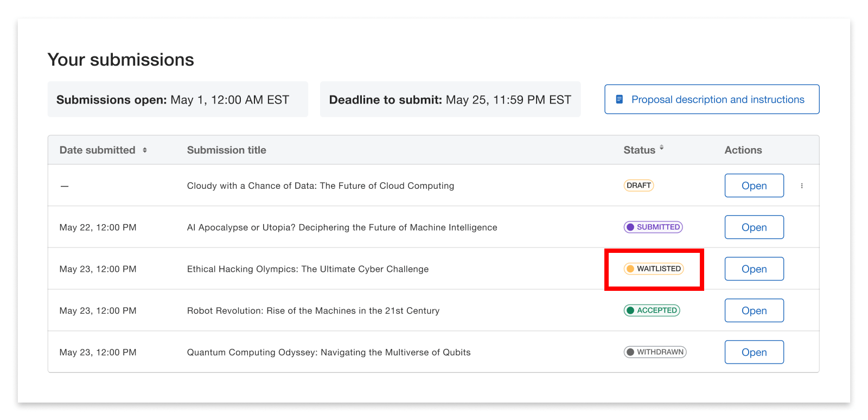
Task: Click the DRAFT status badge
Action: coord(639,186)
